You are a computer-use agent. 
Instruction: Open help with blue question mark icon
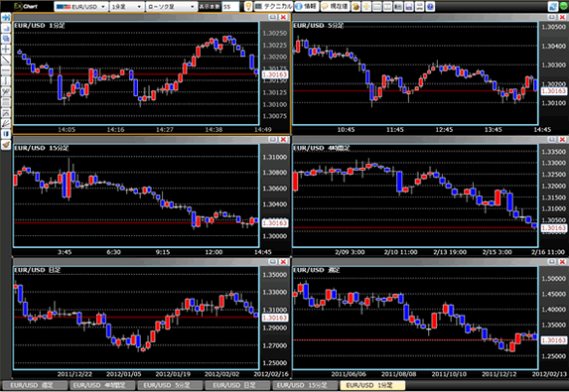(430, 7)
